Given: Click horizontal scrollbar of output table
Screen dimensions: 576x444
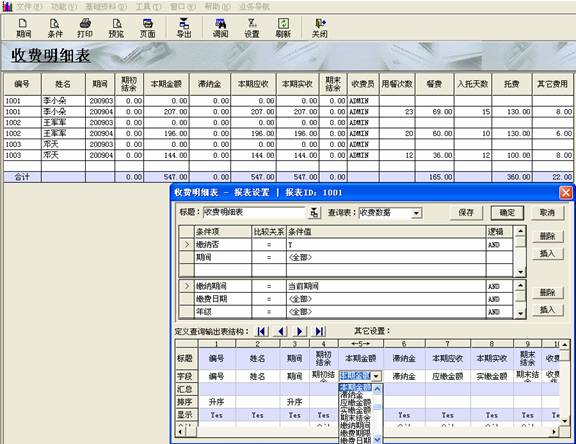Looking at the screenshot, I should [368, 432].
